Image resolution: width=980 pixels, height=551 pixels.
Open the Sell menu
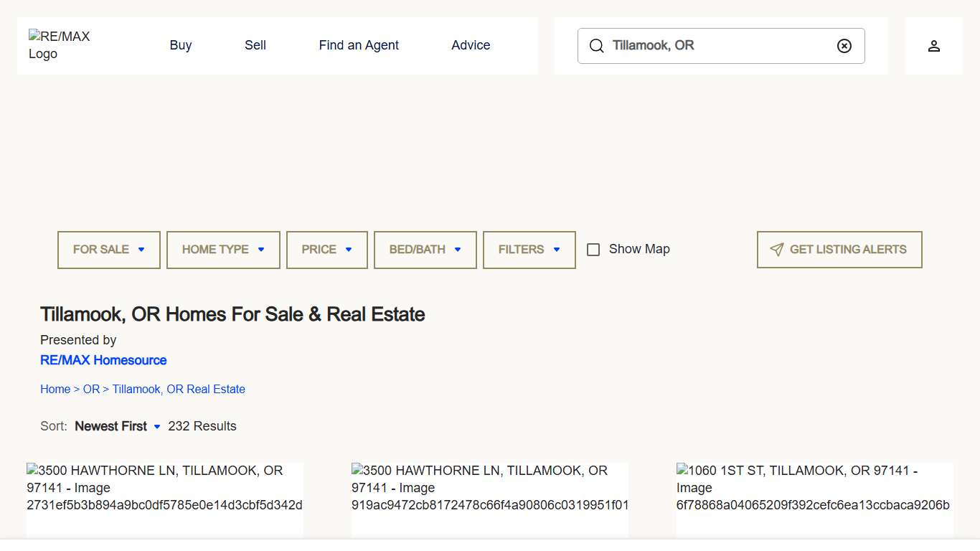(255, 45)
